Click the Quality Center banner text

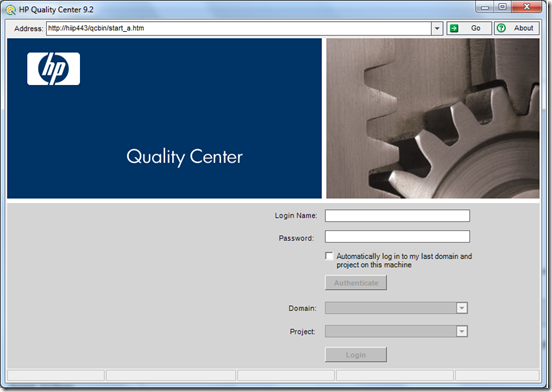click(x=184, y=157)
